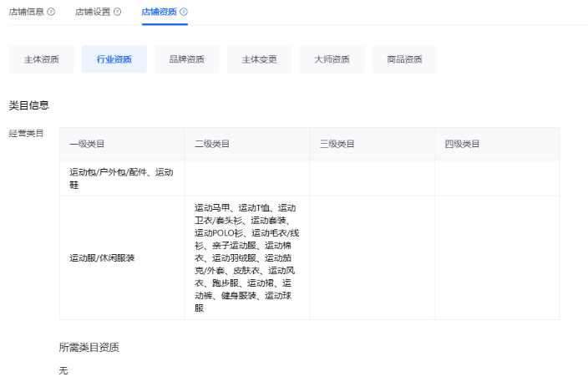
Task: Click the 主体变更 button
Action: pos(259,59)
